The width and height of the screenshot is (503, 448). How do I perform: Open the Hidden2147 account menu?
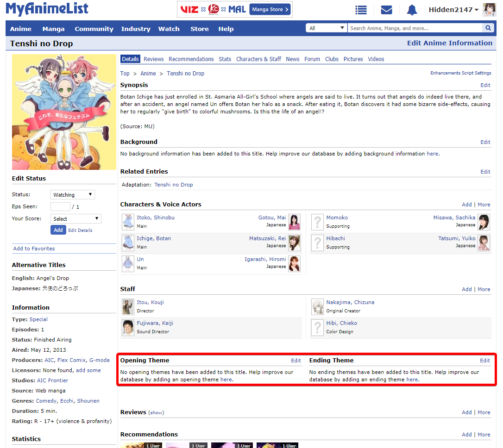[453, 10]
